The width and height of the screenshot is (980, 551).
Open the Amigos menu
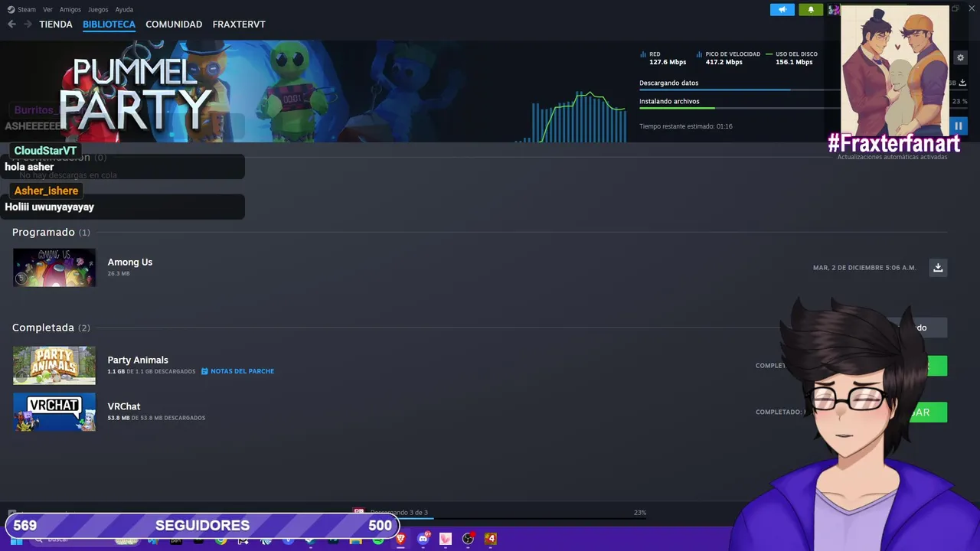(70, 9)
